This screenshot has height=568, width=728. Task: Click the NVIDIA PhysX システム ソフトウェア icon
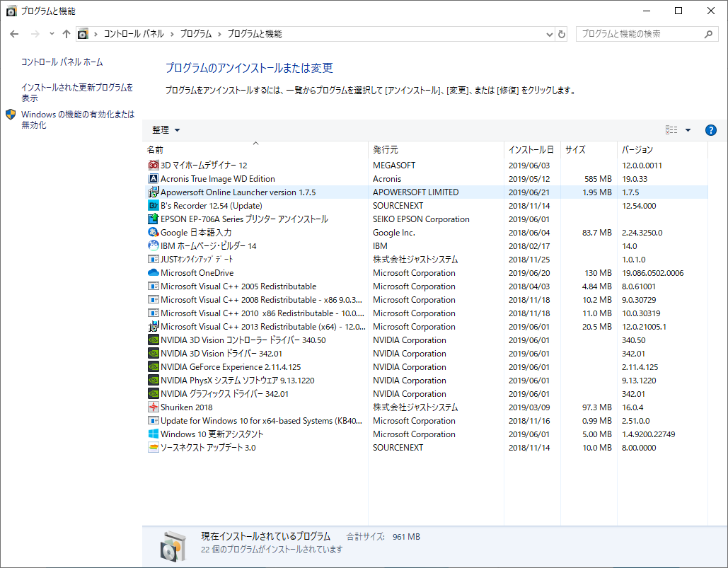154,381
